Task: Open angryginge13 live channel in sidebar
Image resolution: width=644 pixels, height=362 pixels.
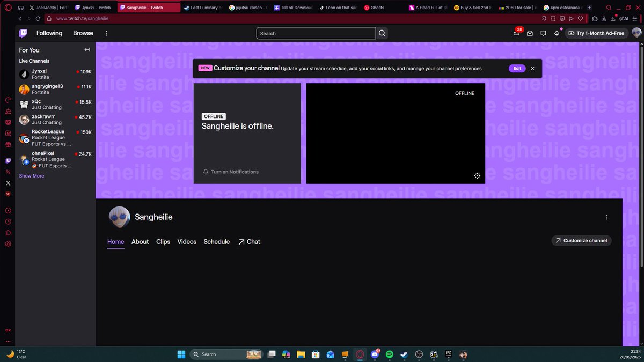Action: tap(55, 89)
